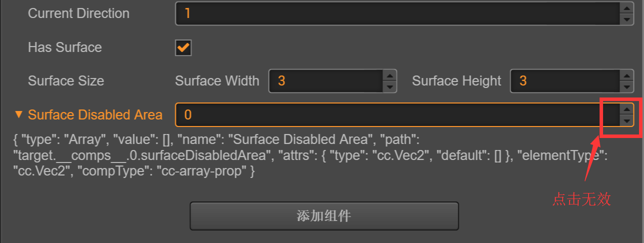Increment Surface Disabled Area array size

pos(627,109)
